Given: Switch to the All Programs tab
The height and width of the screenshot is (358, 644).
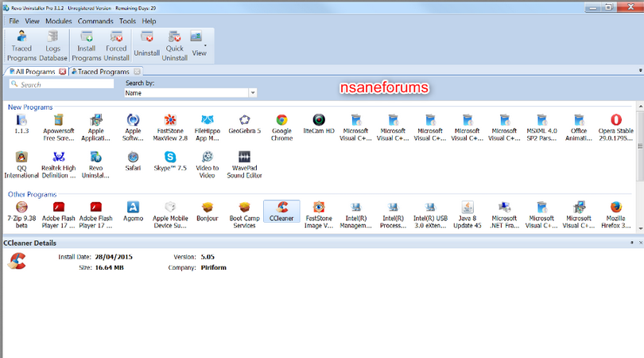Looking at the screenshot, I should point(35,72).
